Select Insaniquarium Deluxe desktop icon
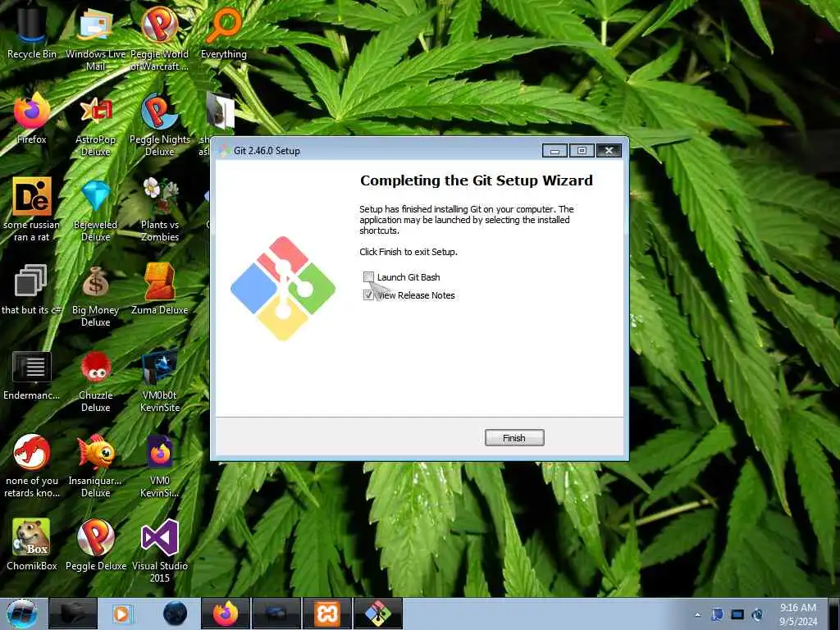 tap(95, 466)
